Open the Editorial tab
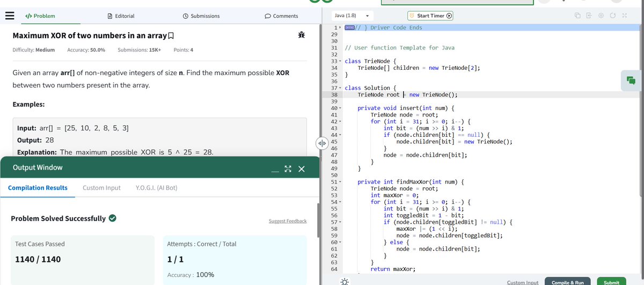644x285 pixels. (121, 16)
